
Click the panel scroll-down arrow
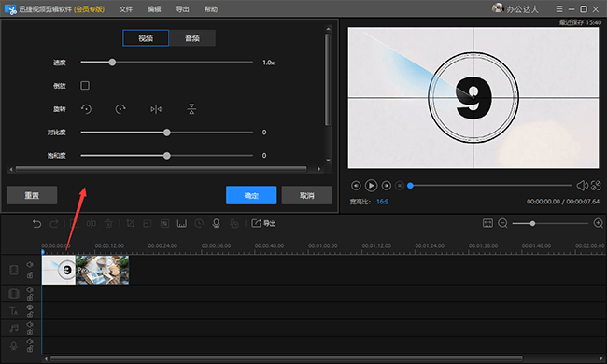[329, 161]
